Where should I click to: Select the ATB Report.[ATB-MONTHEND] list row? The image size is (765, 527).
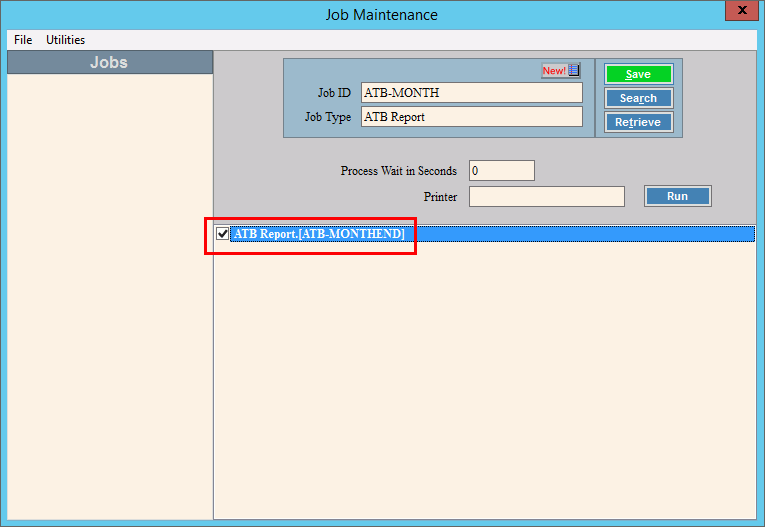(x=490, y=234)
